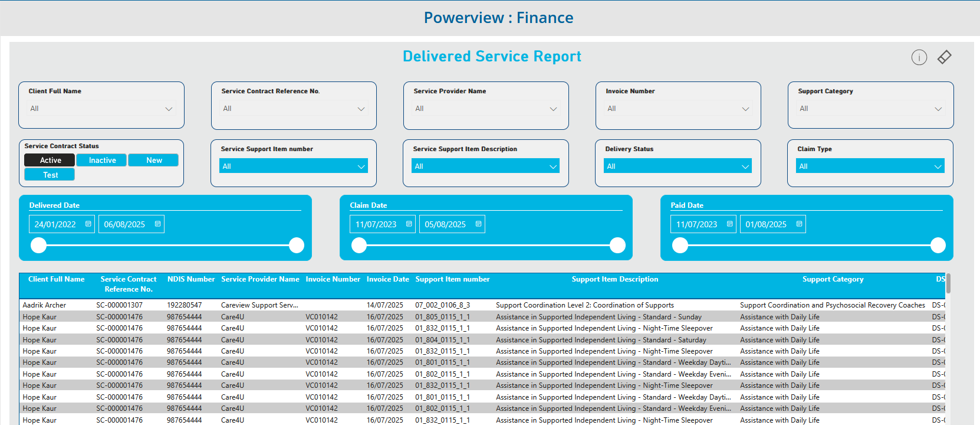Click the Delivered Date slider right handle

point(297,245)
